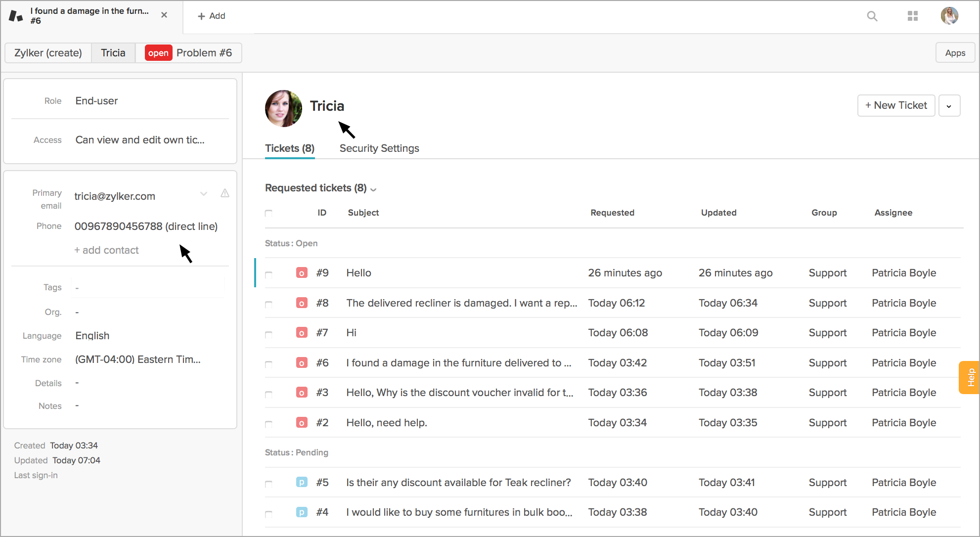Close the ticket #6 tab

click(164, 15)
